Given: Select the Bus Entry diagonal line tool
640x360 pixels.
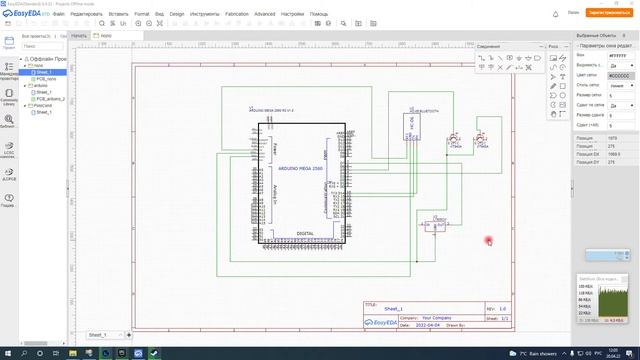Looking at the screenshot, I should pyautogui.click(x=500, y=58).
